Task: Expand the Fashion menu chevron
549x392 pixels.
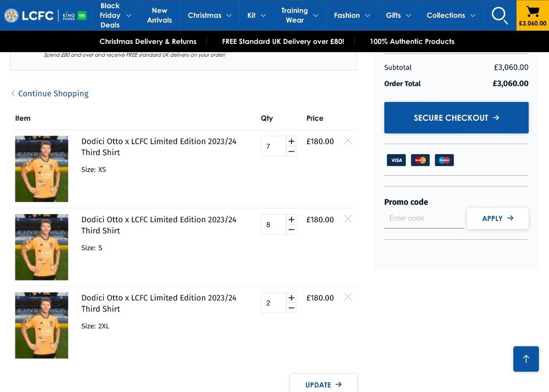Action: pyautogui.click(x=368, y=15)
